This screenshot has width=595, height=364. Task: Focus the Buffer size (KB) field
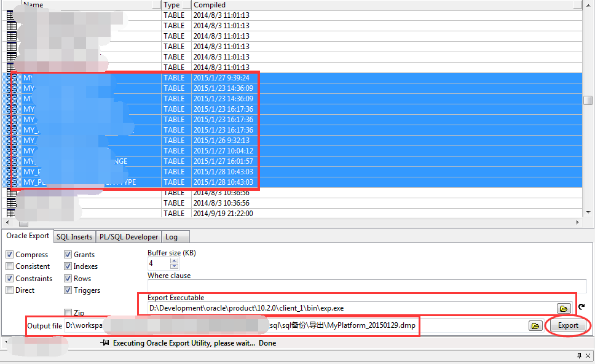(x=159, y=263)
